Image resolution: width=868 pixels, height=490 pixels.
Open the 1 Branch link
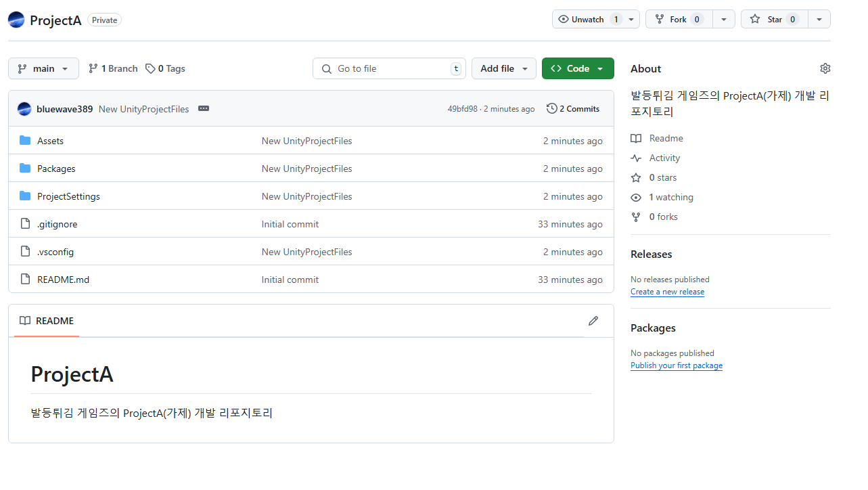[113, 68]
